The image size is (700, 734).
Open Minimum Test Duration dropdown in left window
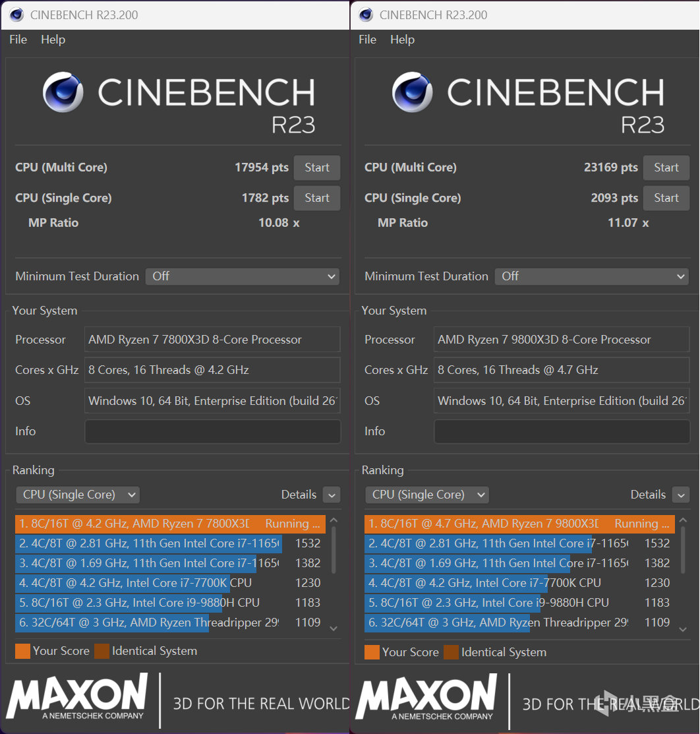coord(243,276)
